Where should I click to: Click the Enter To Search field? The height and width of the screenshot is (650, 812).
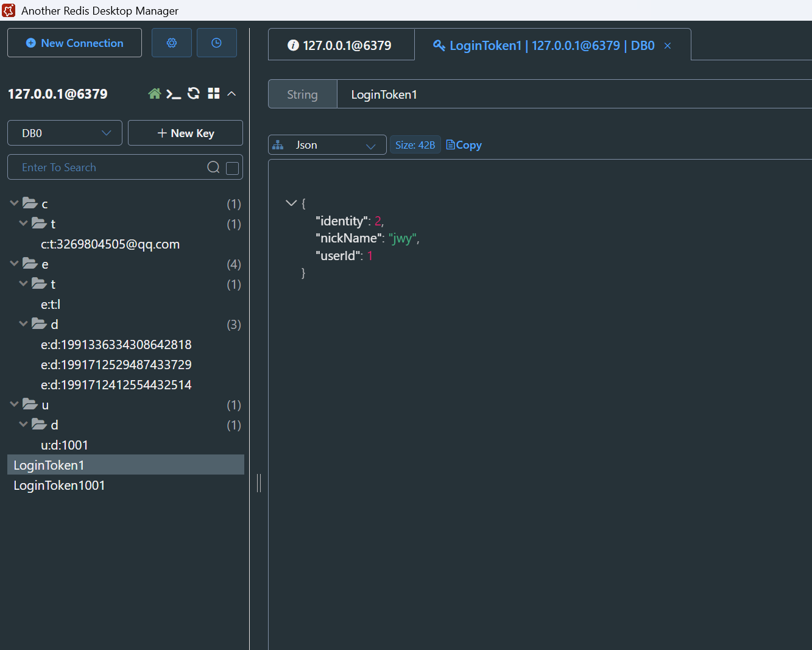[125, 167]
